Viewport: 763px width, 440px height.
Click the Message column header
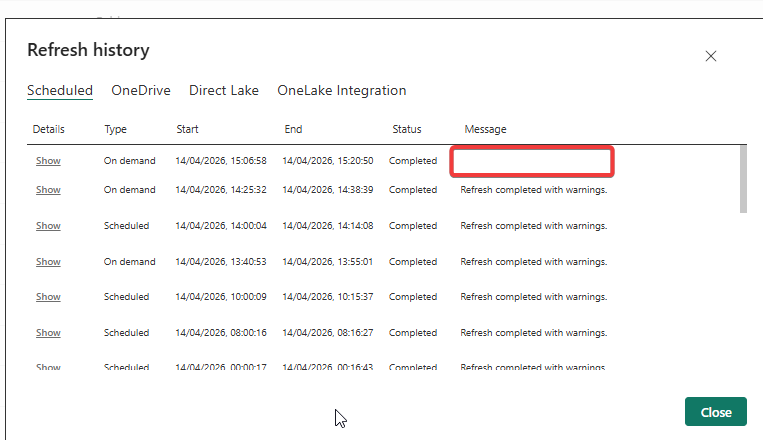click(485, 129)
